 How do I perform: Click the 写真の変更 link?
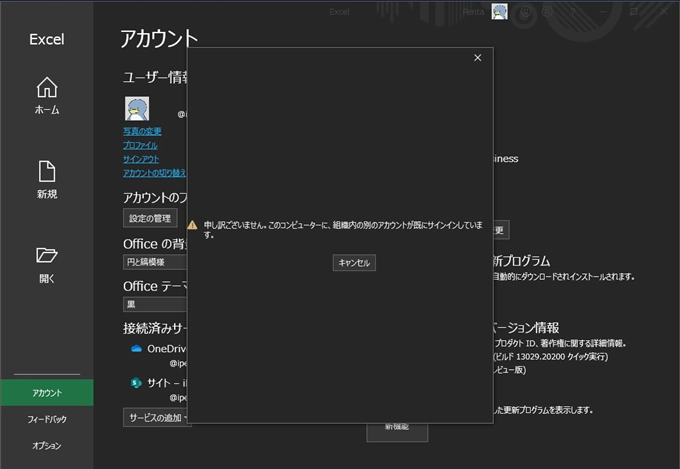pos(142,131)
